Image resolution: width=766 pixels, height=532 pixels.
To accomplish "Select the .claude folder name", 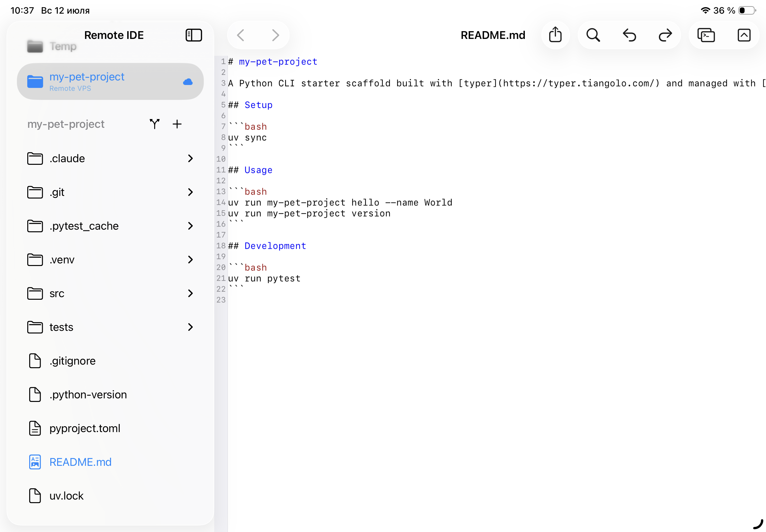I will pos(67,158).
